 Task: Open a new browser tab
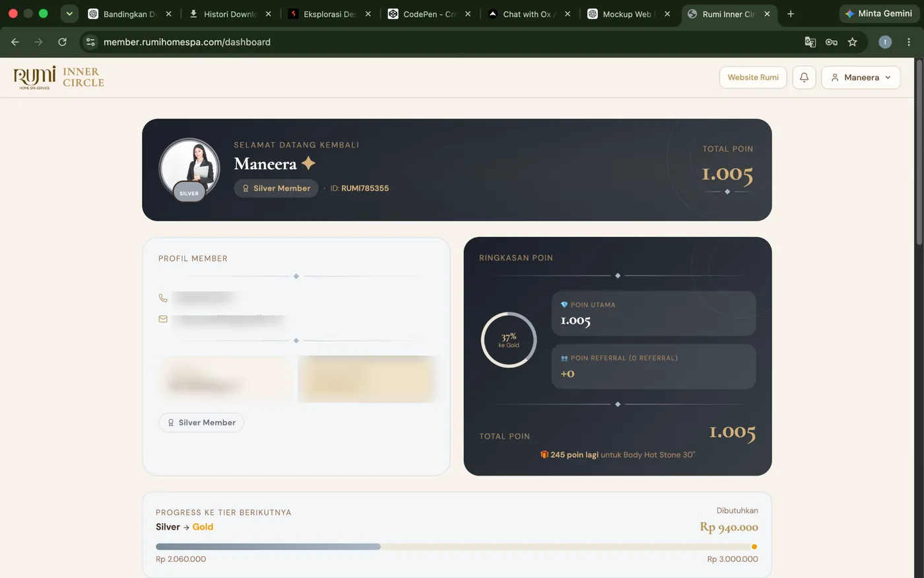pyautogui.click(x=791, y=14)
